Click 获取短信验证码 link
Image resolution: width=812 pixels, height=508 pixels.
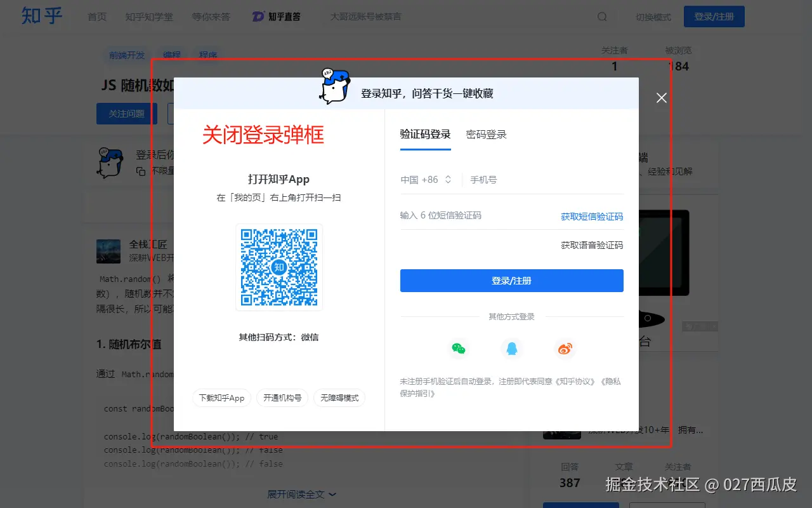(x=592, y=217)
